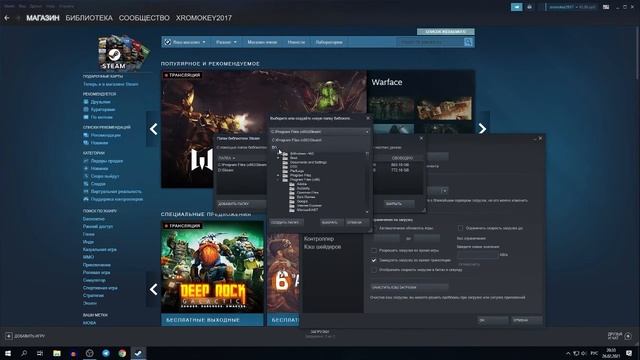
Task: Click ОЧИСТИТЬ КЭШ ЗАГРУЗКИ button
Action: (x=409, y=287)
